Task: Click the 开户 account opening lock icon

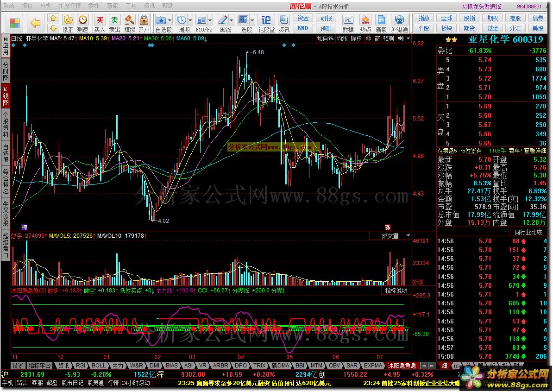Action: click(x=144, y=23)
